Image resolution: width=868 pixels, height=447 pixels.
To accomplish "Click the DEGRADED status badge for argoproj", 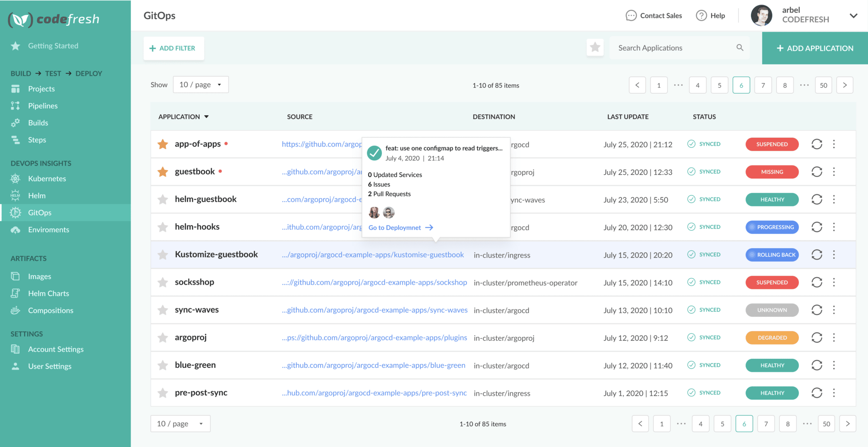I will pyautogui.click(x=772, y=338).
